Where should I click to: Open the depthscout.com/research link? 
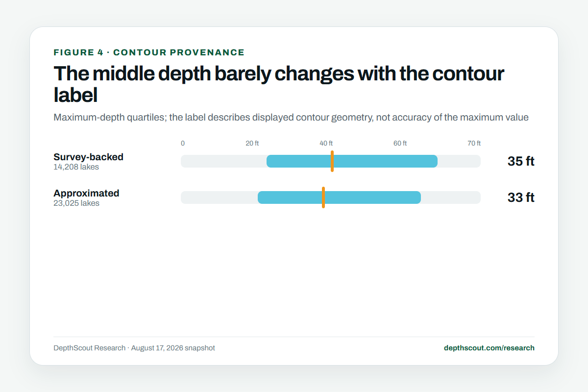point(489,348)
